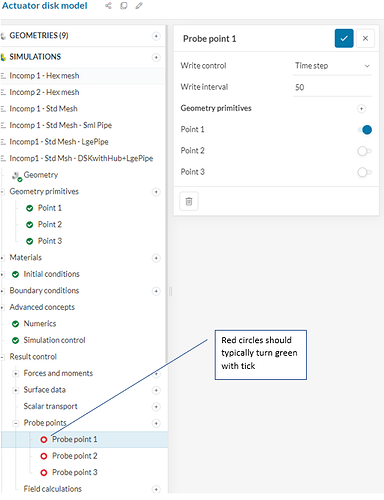The height and width of the screenshot is (500, 384).
Task: Click the Geometry tree icon
Action: (x=17, y=176)
